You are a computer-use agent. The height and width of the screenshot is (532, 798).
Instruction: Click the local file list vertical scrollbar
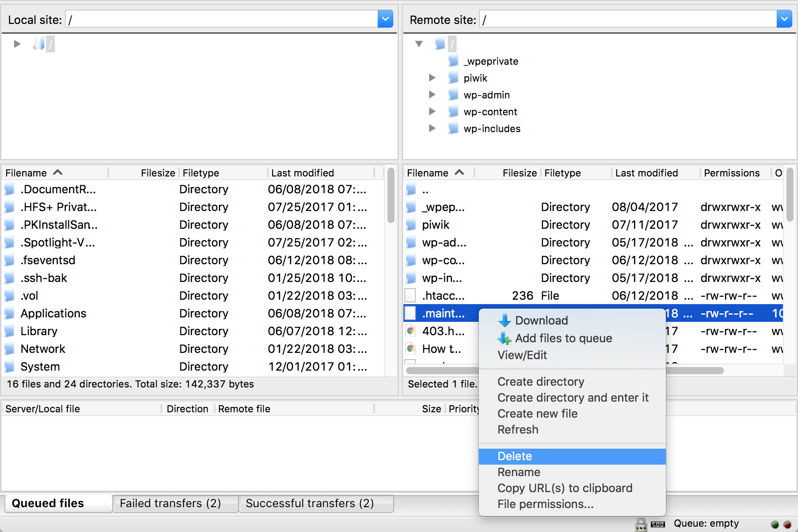coord(391,195)
